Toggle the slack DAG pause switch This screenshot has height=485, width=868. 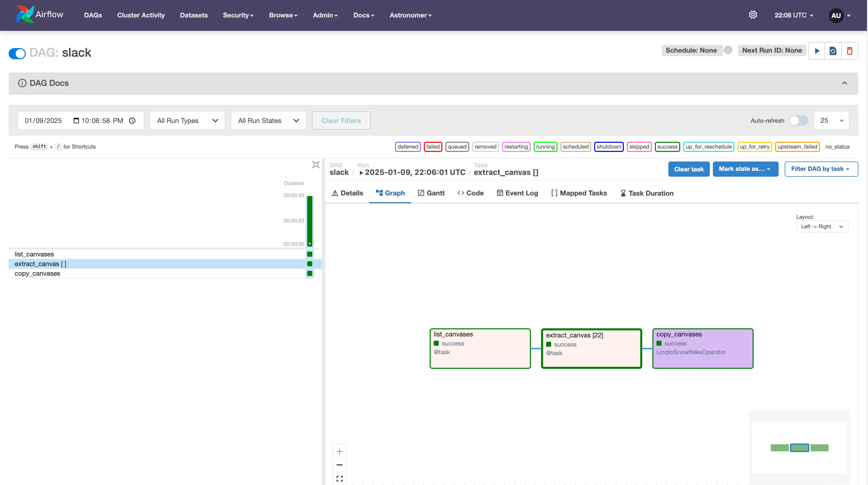click(x=17, y=53)
